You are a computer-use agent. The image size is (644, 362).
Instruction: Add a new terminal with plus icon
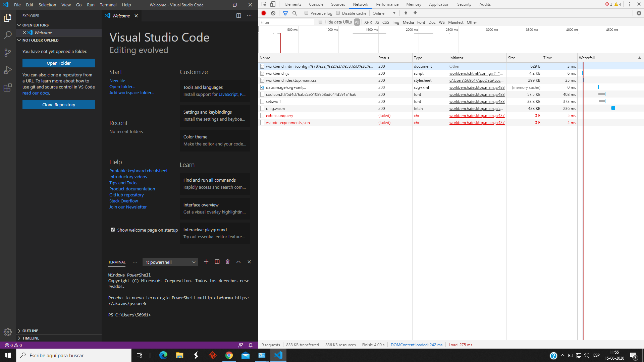[x=206, y=262]
